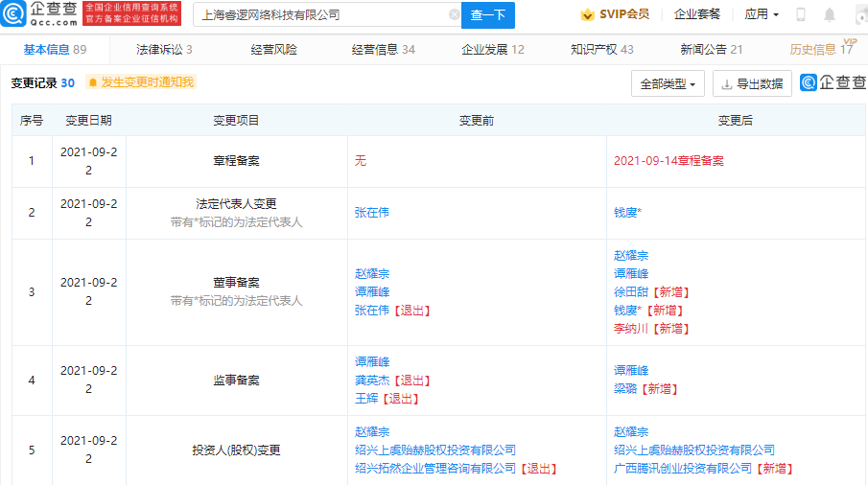Image resolution: width=868 pixels, height=485 pixels.
Task: Open SVIP会员 link
Action: pyautogui.click(x=623, y=14)
